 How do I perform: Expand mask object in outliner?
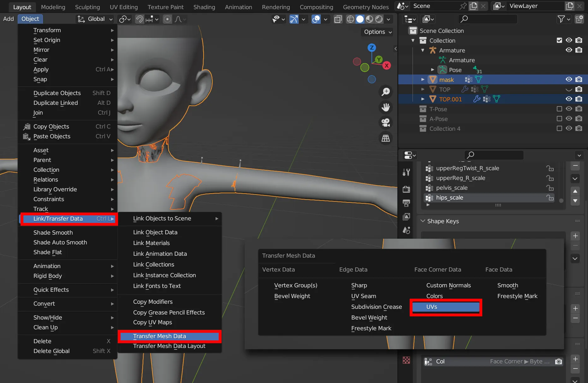click(423, 80)
